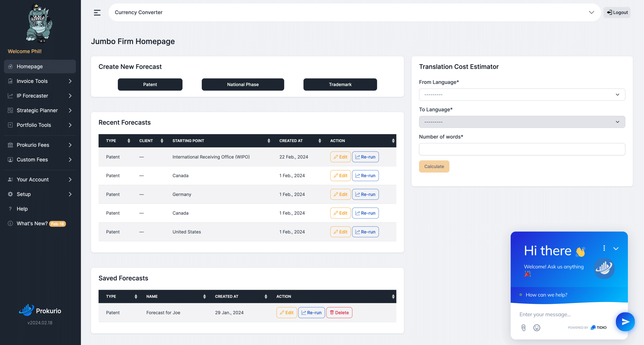644x345 pixels.
Task: Click the Setup gear icon
Action: click(x=10, y=194)
